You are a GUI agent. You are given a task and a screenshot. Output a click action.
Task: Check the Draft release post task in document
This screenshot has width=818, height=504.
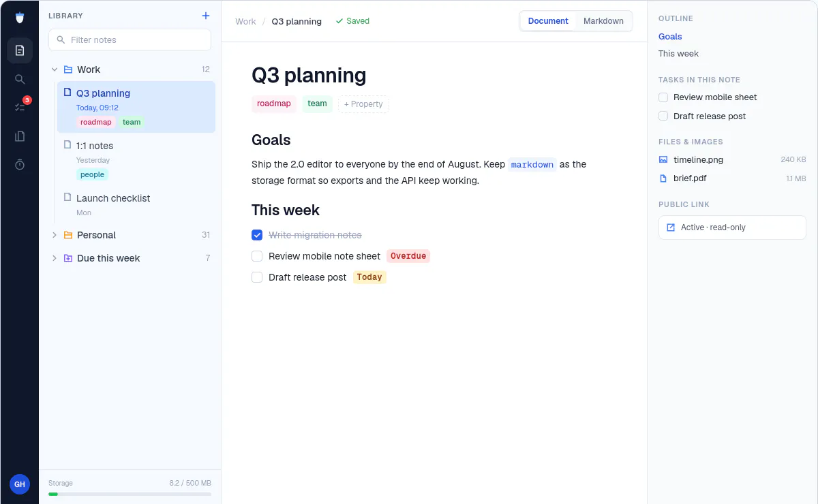pos(257,277)
